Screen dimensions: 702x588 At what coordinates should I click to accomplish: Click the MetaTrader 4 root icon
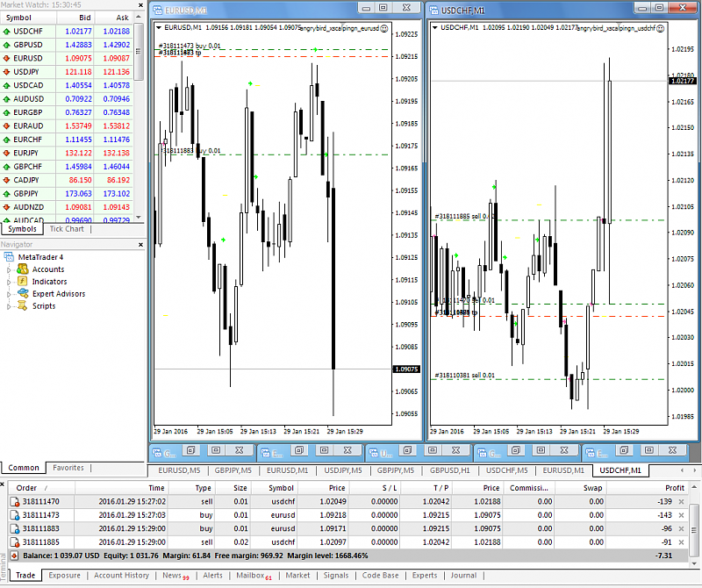10,257
